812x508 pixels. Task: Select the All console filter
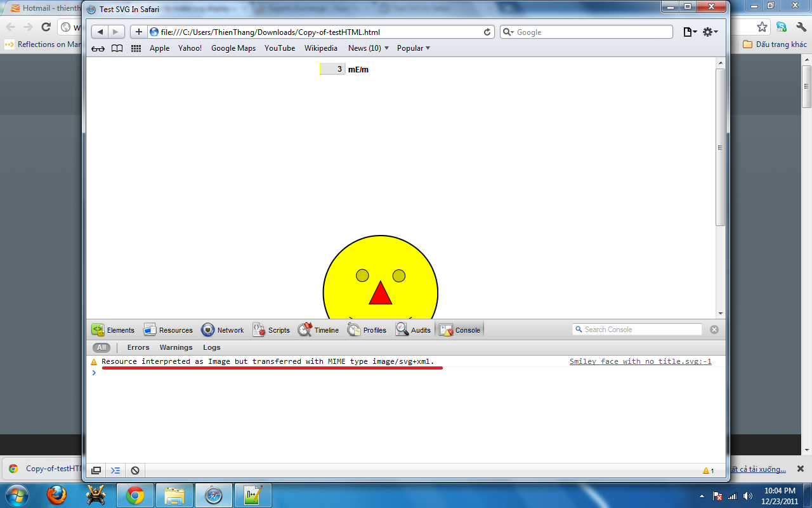point(101,347)
